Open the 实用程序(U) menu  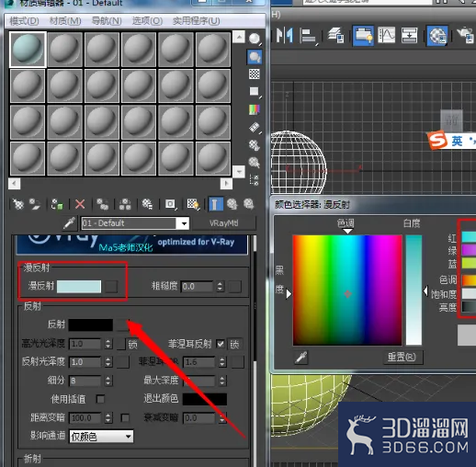196,21
